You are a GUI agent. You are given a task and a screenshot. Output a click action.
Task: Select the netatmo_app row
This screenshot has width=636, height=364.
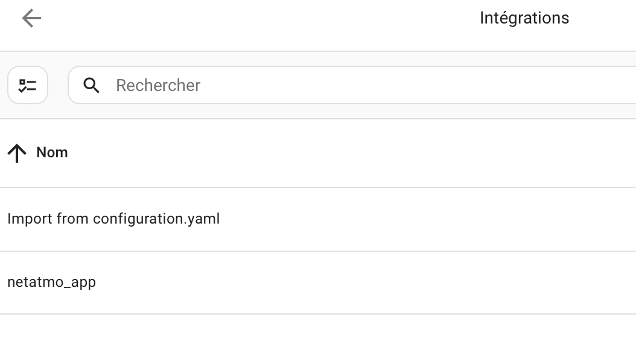302,282
